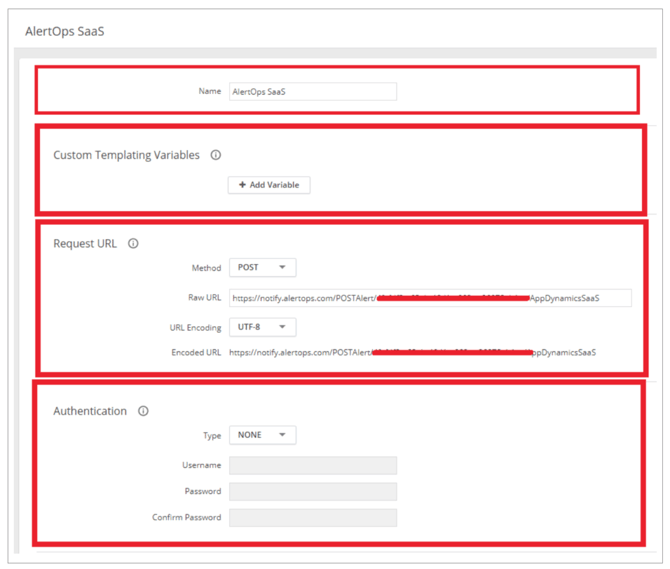Image resolution: width=670 pixels, height=569 pixels.
Task: Click the Raw URL input field
Action: tap(430, 298)
